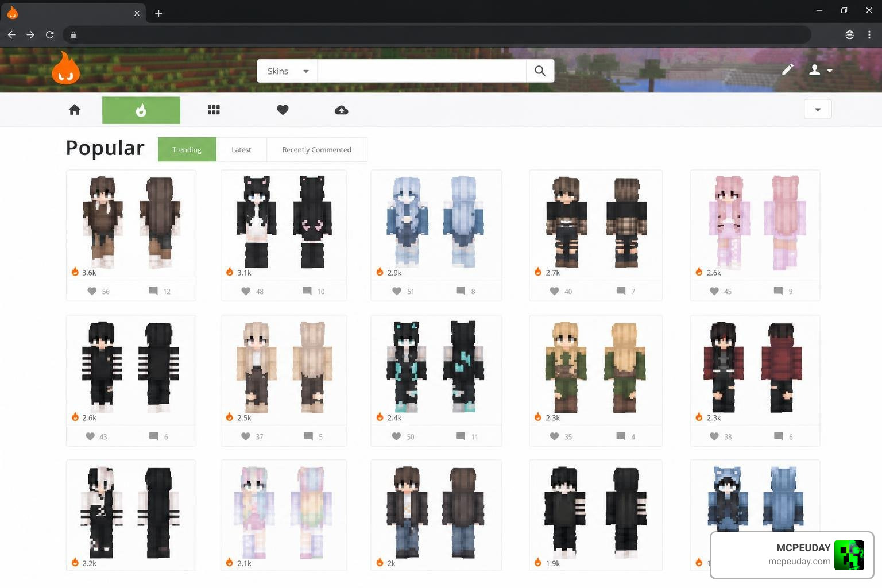
Task: Open the blue-haired skin rated 2.9k
Action: click(x=436, y=224)
